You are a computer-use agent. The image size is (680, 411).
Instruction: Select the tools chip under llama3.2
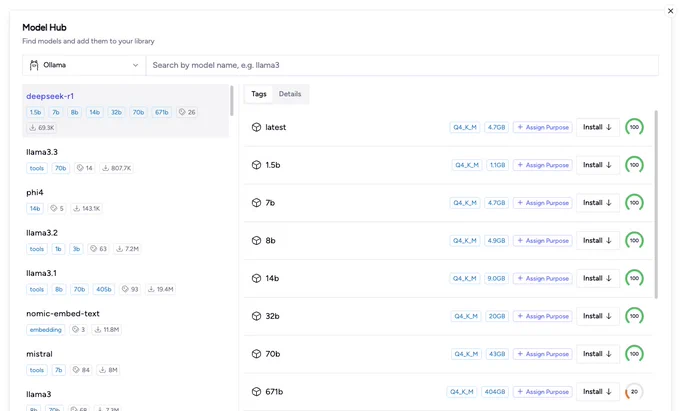[37, 249]
